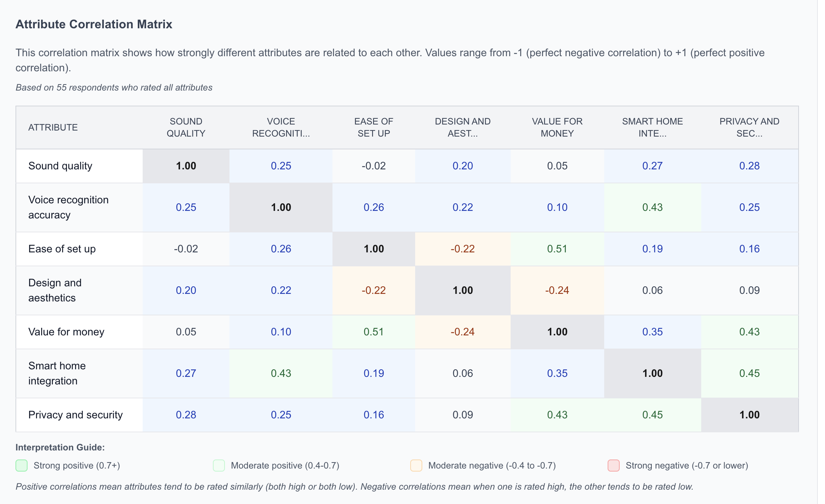Click the Smart Home Inte... column header
The image size is (825, 504).
[x=653, y=128]
